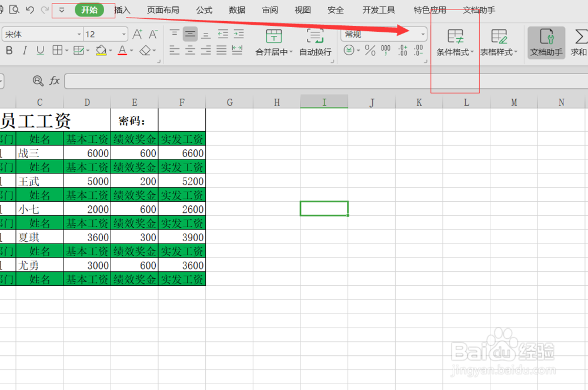This screenshot has height=390, width=588.
Task: Toggle align text left
Action: [175, 49]
